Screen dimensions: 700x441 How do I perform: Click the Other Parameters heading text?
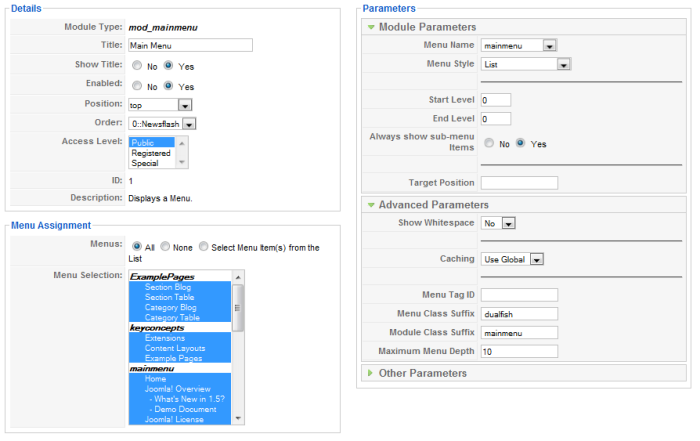pyautogui.click(x=422, y=373)
